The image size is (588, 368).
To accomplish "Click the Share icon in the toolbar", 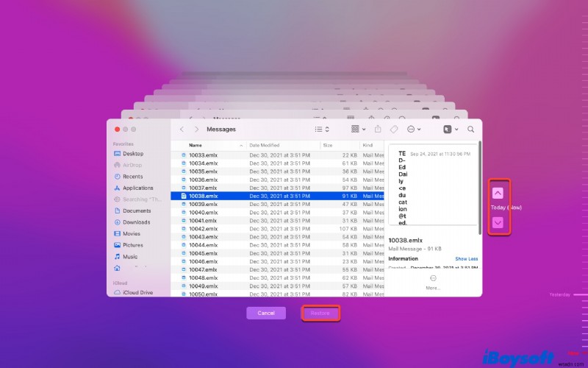I will pyautogui.click(x=378, y=130).
